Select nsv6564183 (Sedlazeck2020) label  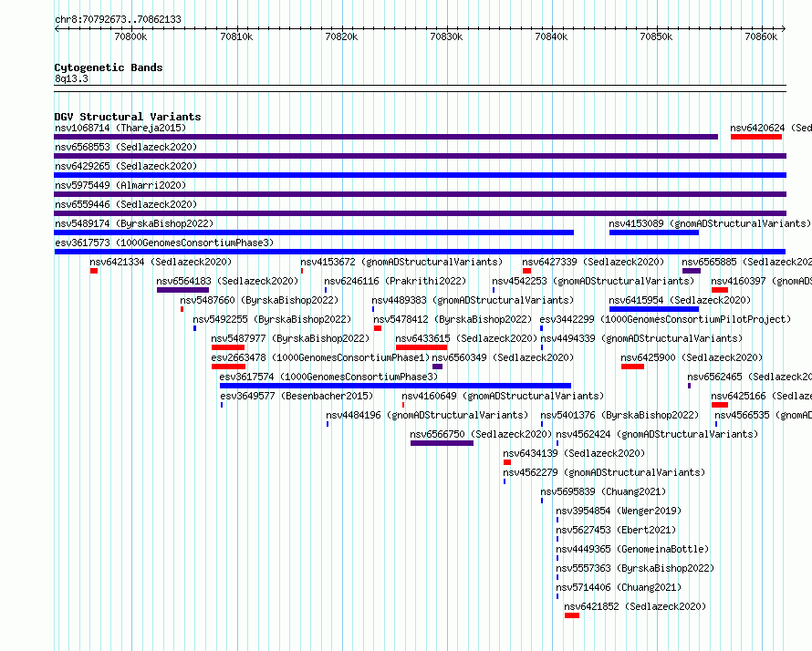pos(227,281)
